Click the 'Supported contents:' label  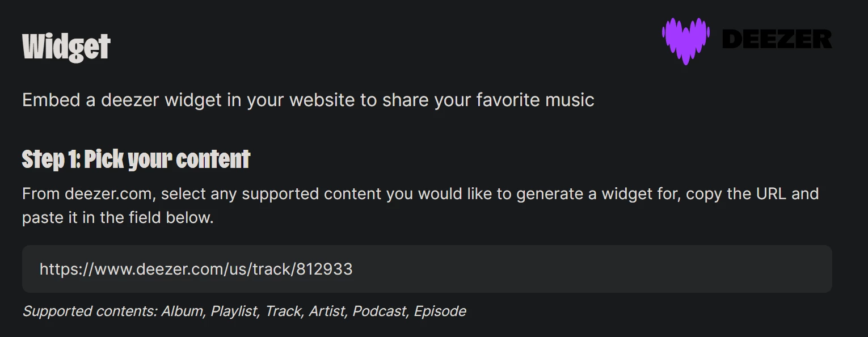pos(90,311)
